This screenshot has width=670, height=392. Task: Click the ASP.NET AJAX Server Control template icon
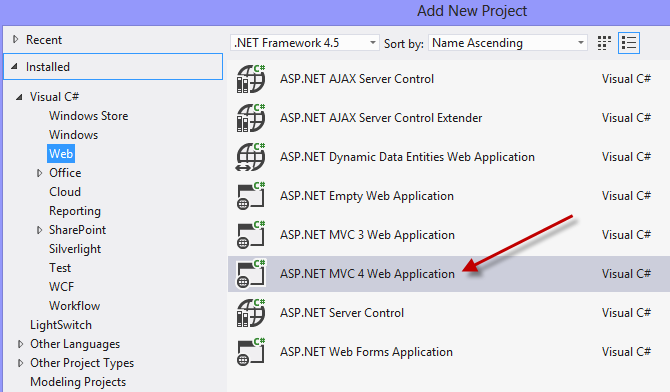click(251, 79)
